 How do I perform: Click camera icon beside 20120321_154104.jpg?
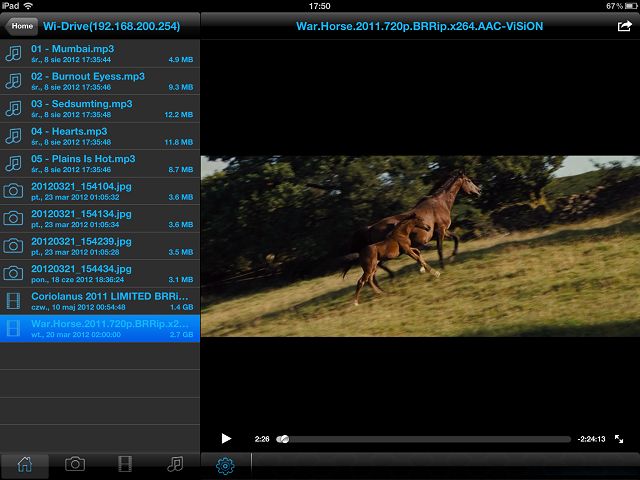coord(13,191)
